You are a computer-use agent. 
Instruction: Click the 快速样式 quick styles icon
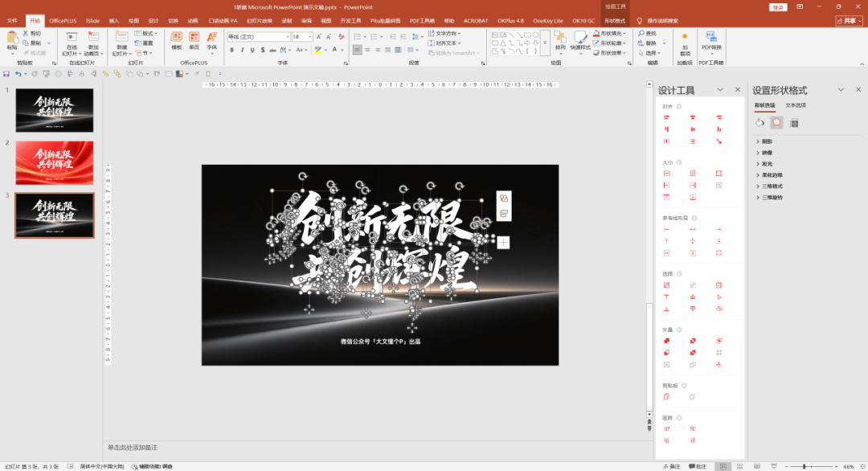coord(579,38)
